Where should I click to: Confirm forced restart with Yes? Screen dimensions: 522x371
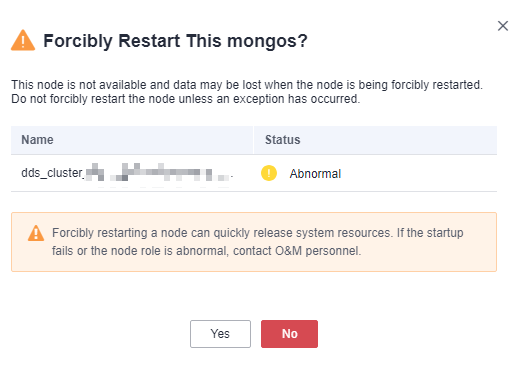pyautogui.click(x=220, y=334)
